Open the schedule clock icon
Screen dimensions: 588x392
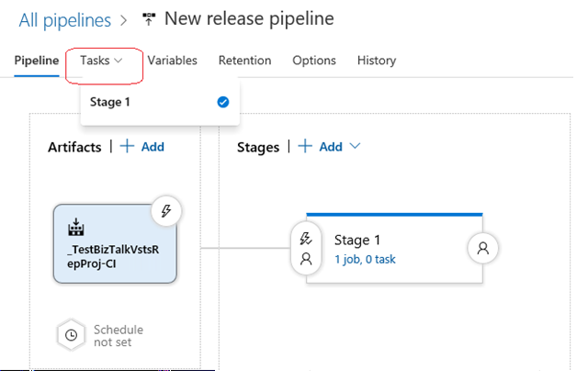(x=71, y=336)
